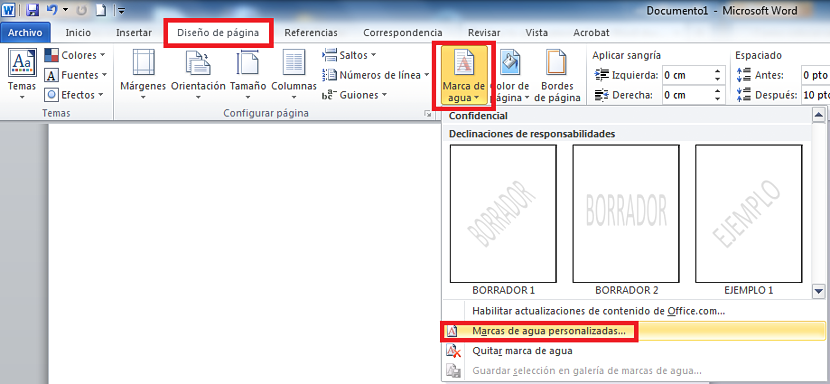Viewport: 830px width, 384px height.
Task: Switch to the Acrobat tab
Action: [x=591, y=33]
